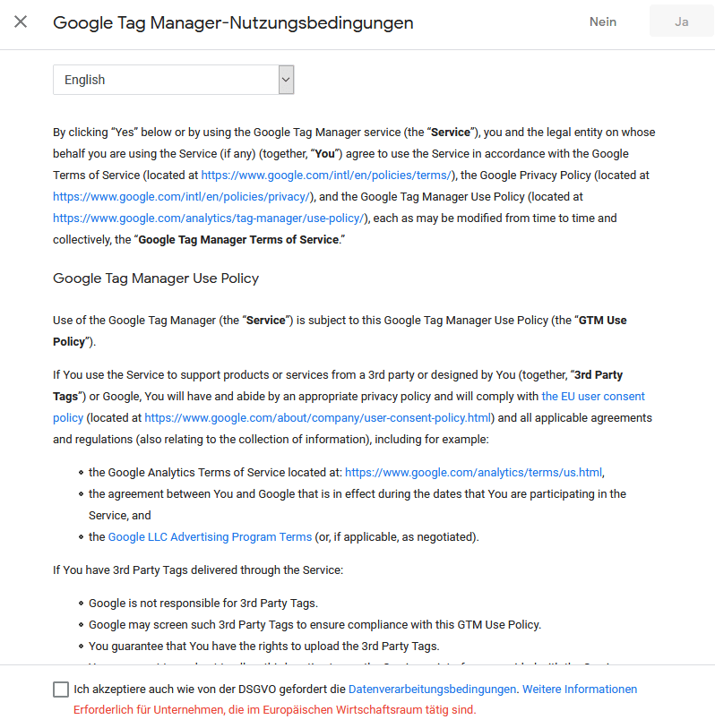Open the Google policies terms URL
Viewport: 715px width, 728px height.
pyautogui.click(x=328, y=176)
